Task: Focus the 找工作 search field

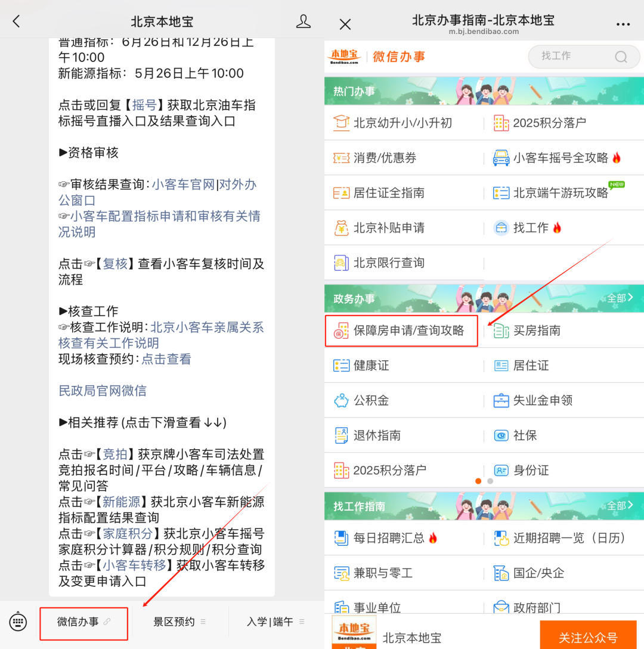Action: click(584, 57)
